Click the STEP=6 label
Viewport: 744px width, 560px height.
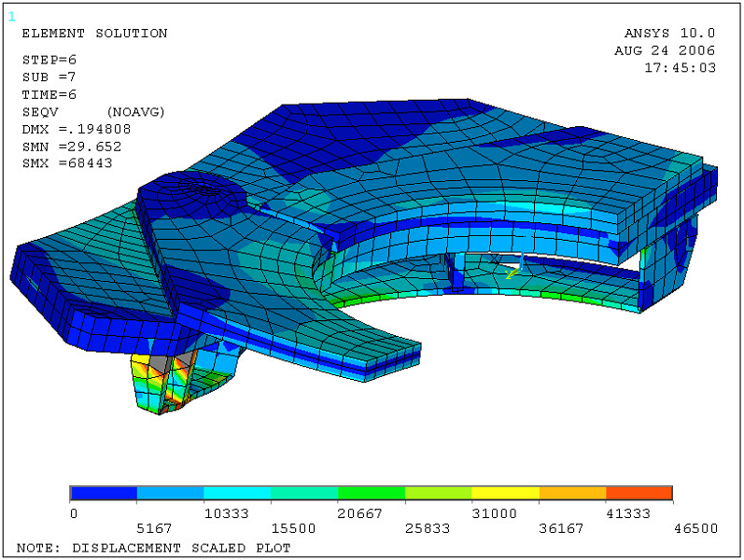pos(49,60)
